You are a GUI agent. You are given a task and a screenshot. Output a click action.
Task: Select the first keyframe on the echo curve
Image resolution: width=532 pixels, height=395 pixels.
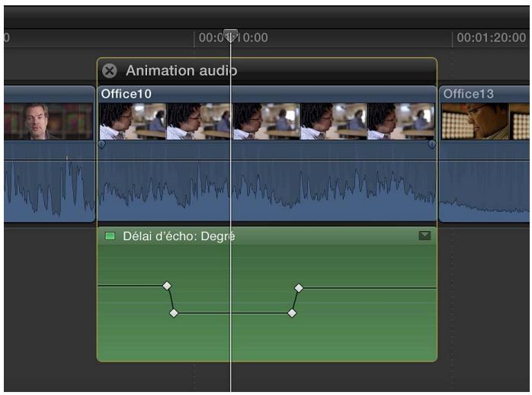167,286
